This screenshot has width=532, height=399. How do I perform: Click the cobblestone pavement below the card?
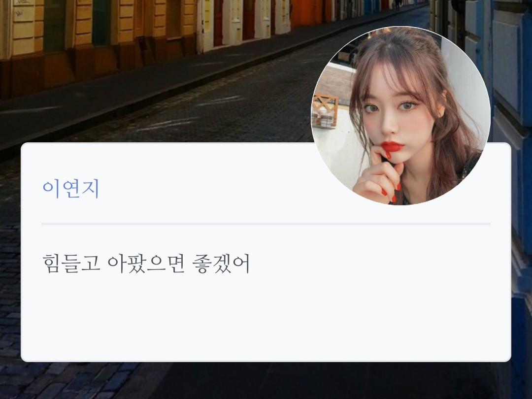point(68,380)
